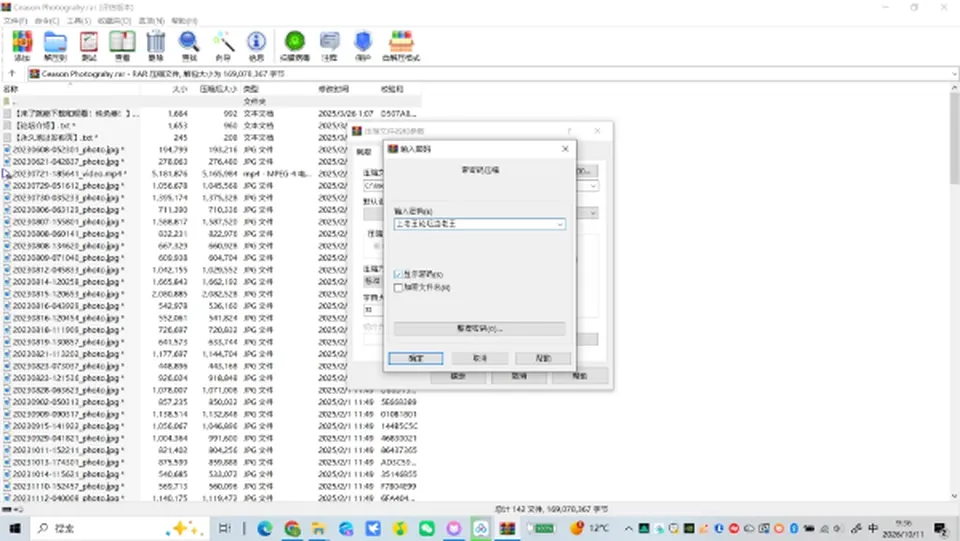The width and height of the screenshot is (960, 541).
Task: Show hidden tray icons chevron
Action: point(628,528)
